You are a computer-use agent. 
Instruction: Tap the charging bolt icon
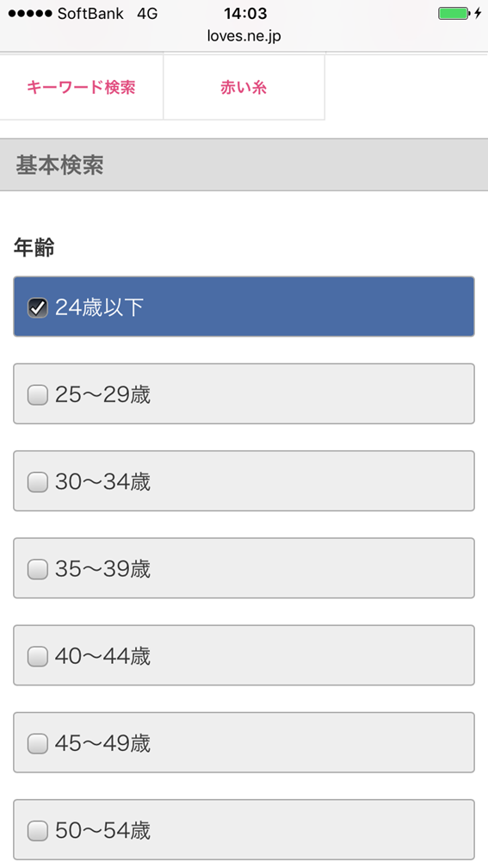click(x=478, y=13)
